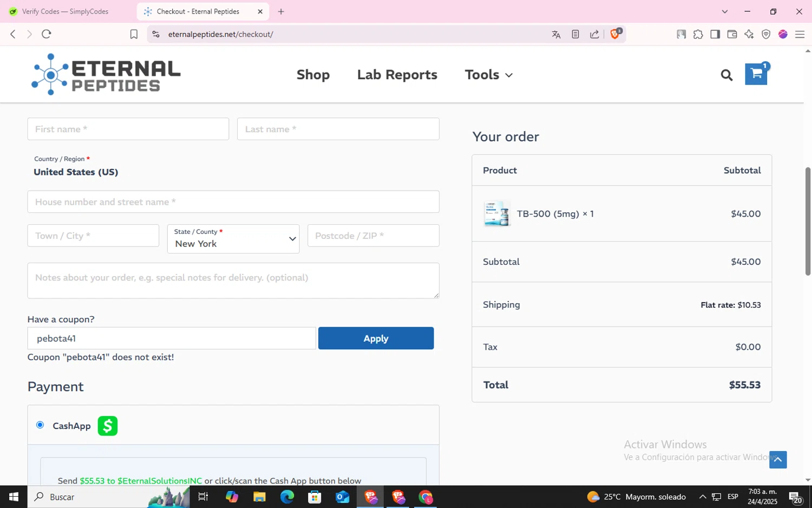
Task: Click the browser forward arrow
Action: tap(29, 34)
